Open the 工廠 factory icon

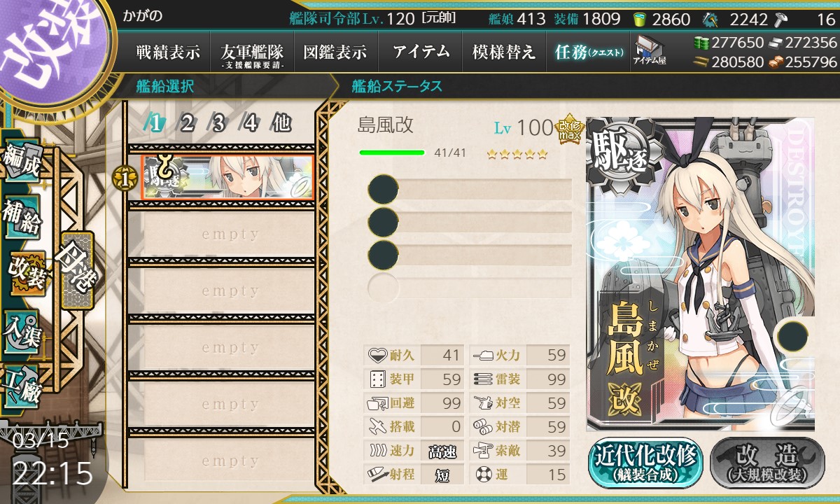22,384
